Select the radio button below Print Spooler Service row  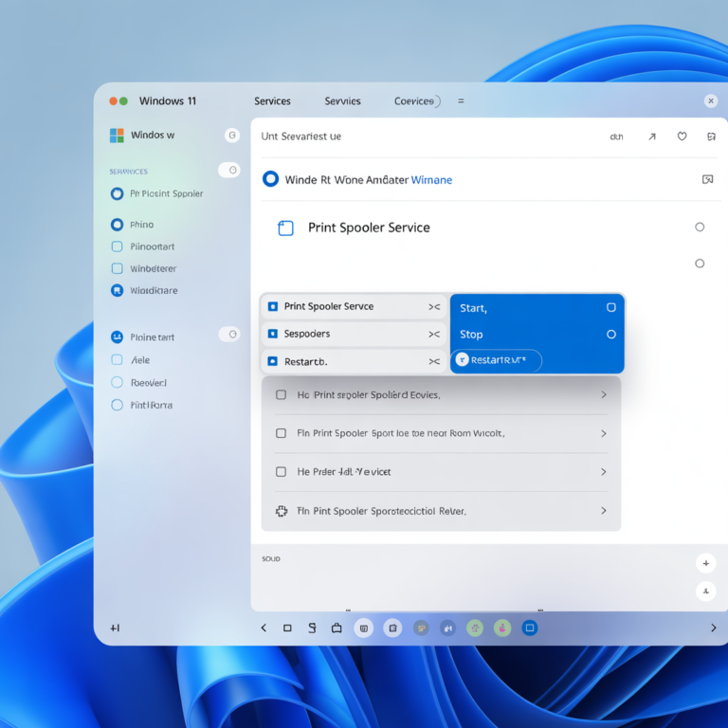pos(700,264)
